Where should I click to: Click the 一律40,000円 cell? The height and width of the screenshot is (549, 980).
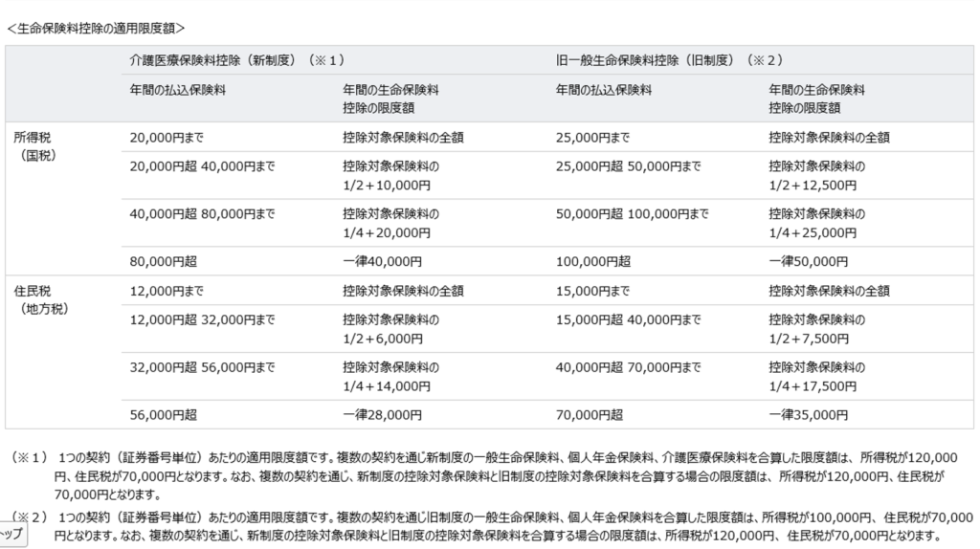pos(382,260)
